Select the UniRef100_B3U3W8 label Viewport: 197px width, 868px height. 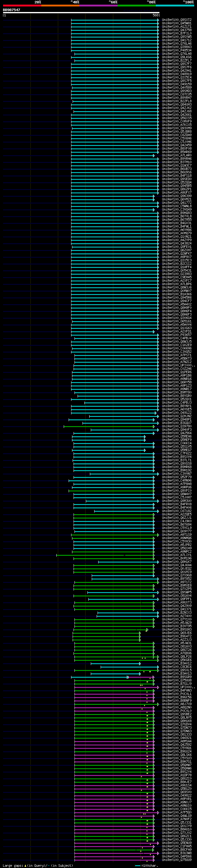(177, 853)
